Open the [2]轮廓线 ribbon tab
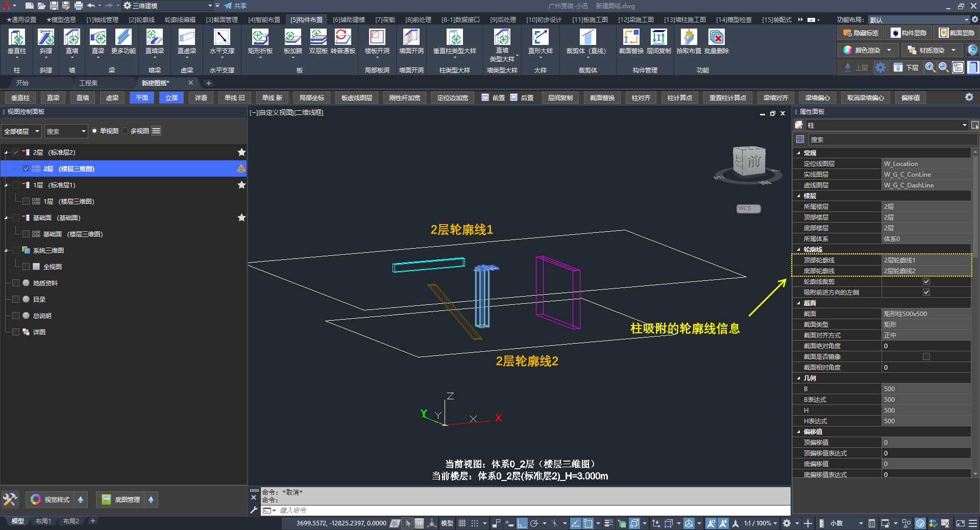980x530 pixels. 141,19
